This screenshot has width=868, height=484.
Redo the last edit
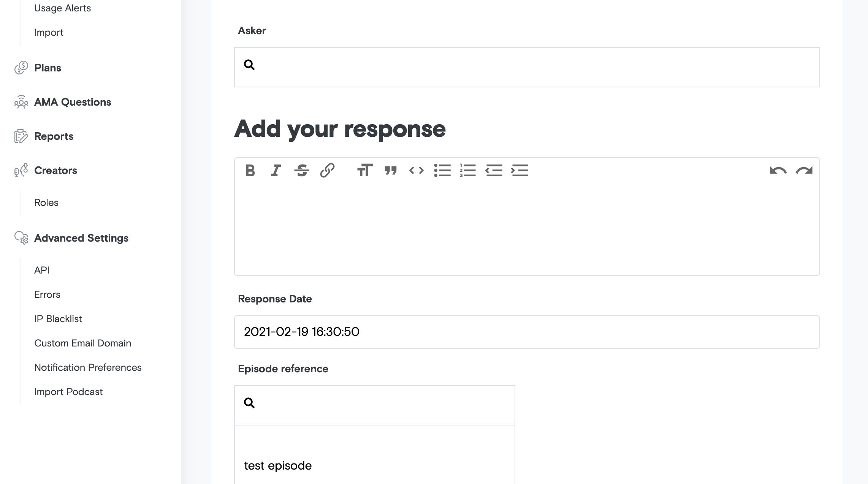coord(804,171)
